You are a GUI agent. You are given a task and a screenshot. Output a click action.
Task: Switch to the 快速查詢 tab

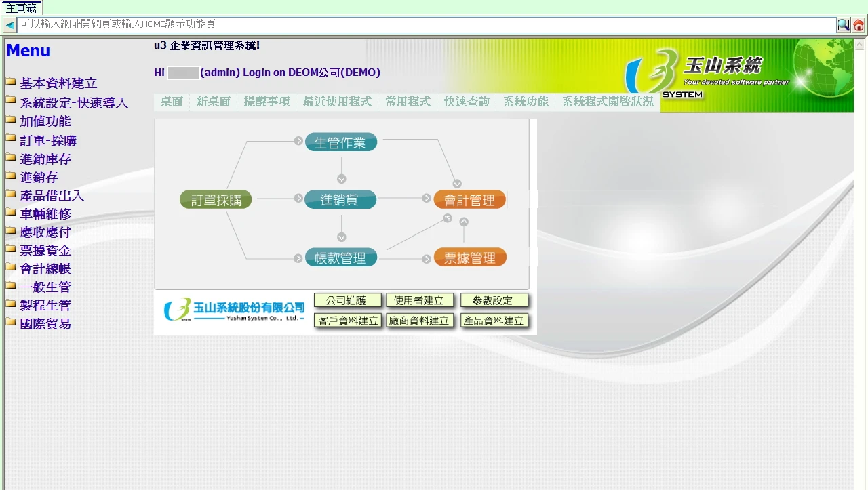click(x=467, y=102)
